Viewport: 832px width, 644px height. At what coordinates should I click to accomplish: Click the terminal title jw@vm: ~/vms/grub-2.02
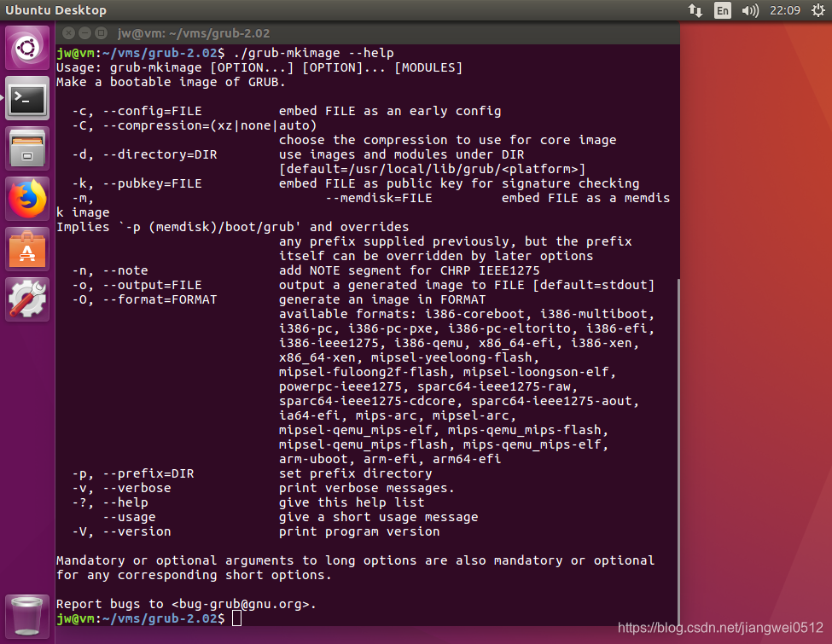tap(194, 33)
